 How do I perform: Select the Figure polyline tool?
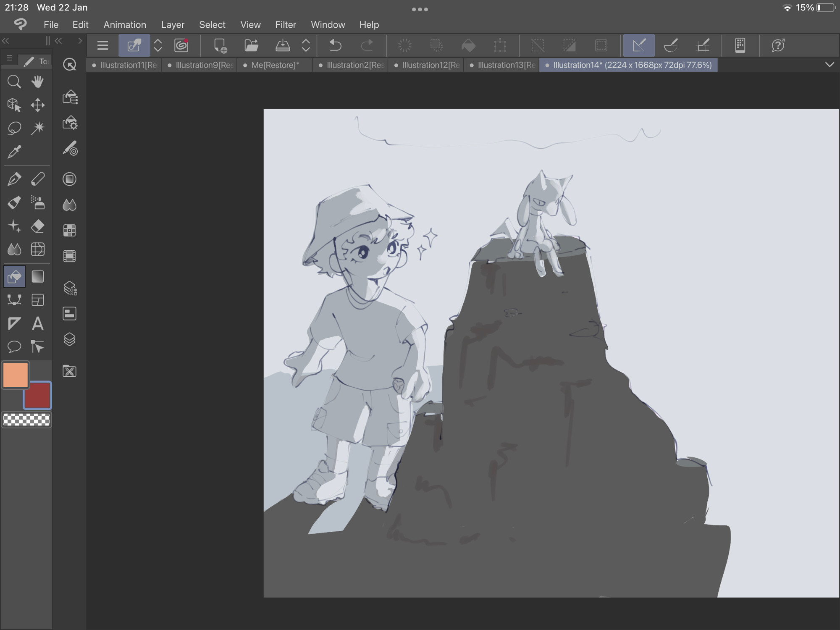[x=14, y=300]
